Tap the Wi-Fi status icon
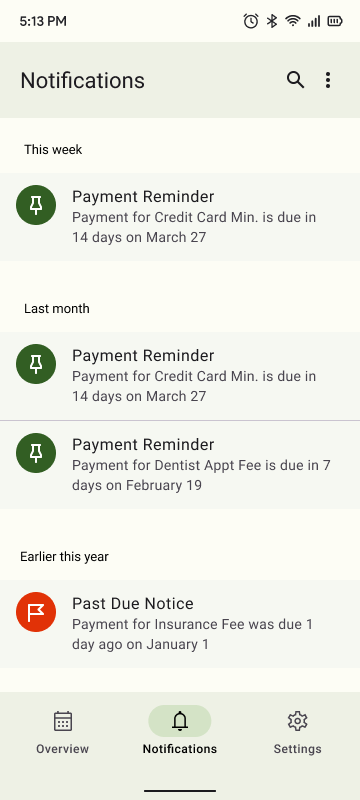 tap(293, 21)
